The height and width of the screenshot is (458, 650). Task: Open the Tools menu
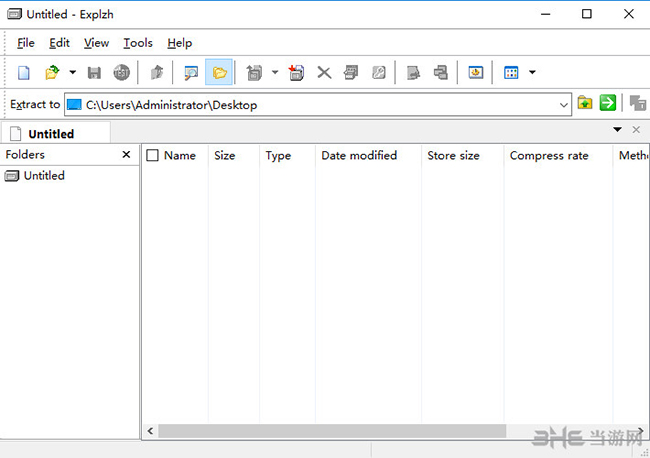pos(138,43)
